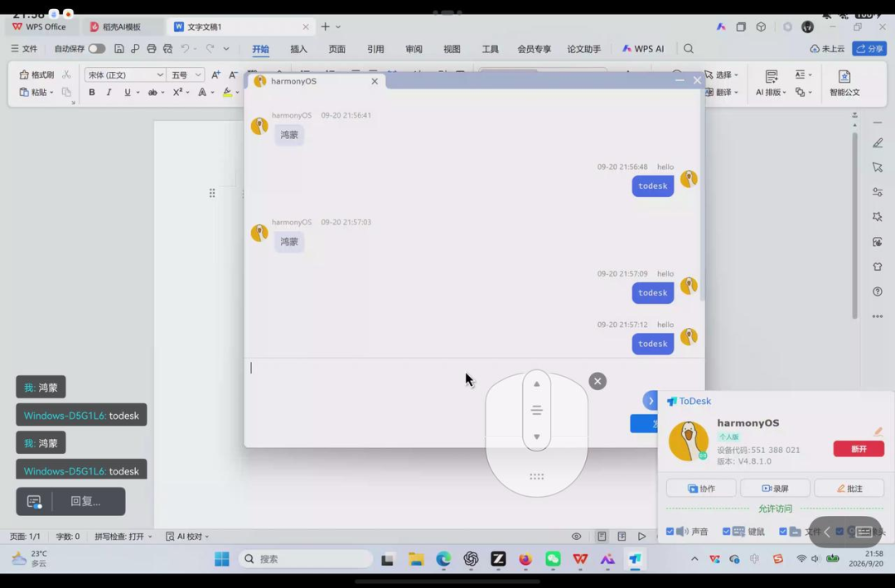Save the document from quick access toolbar
895x588 pixels.
(119, 49)
